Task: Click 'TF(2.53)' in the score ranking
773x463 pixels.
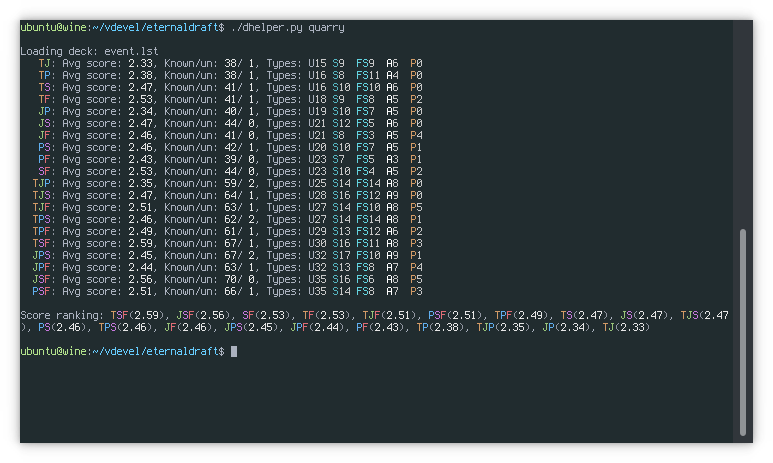Action: [x=326, y=316]
